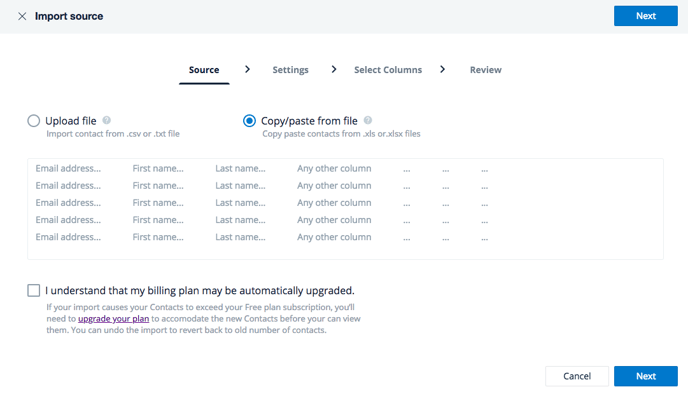
Task: Go to the Settings step tab
Action: [290, 70]
